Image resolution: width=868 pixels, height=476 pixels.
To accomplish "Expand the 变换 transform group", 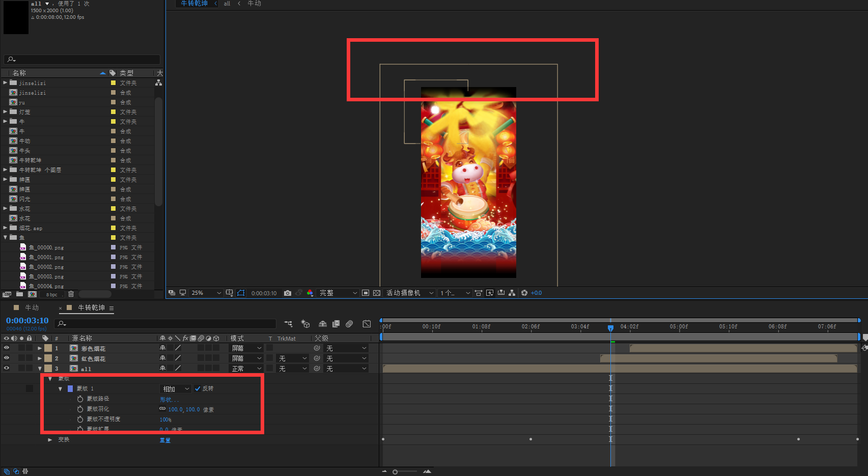I will click(50, 439).
